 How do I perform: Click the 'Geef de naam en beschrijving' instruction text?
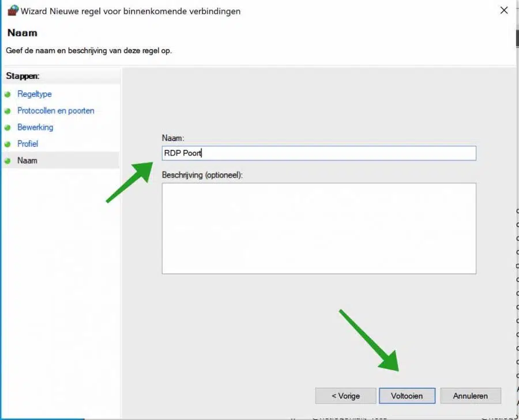(89, 51)
